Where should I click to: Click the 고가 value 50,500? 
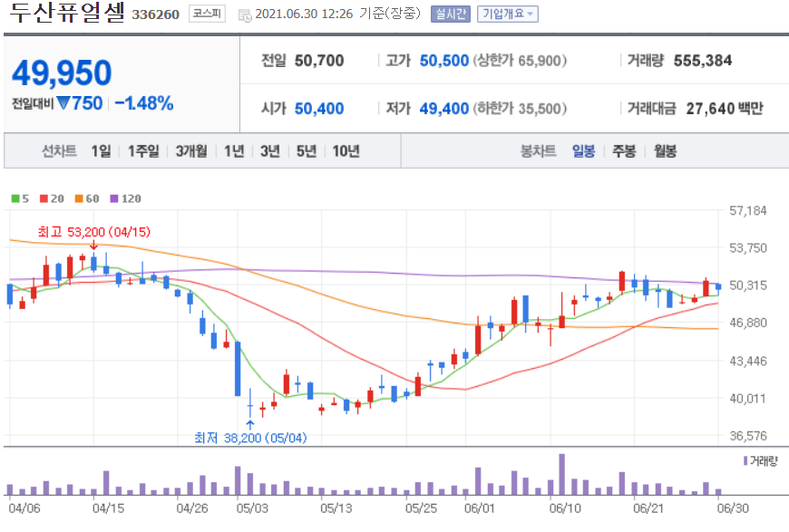444,61
